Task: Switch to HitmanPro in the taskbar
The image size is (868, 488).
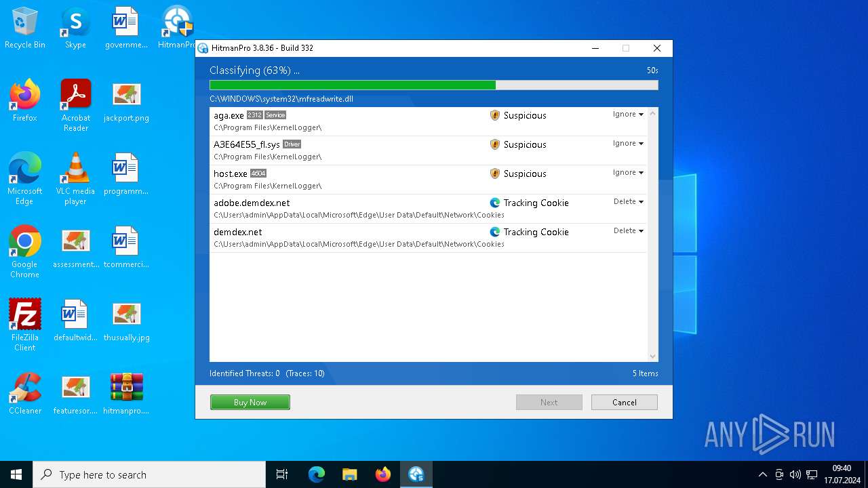Action: 416,474
